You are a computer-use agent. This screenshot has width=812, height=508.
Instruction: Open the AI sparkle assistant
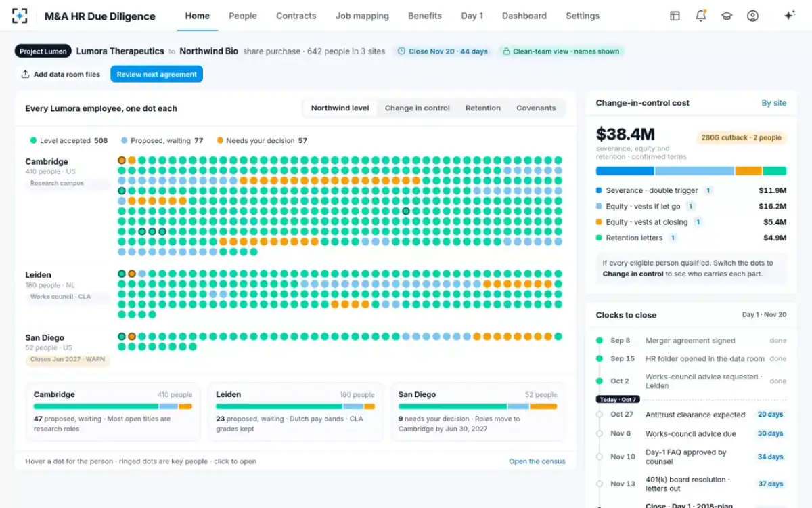tap(789, 16)
